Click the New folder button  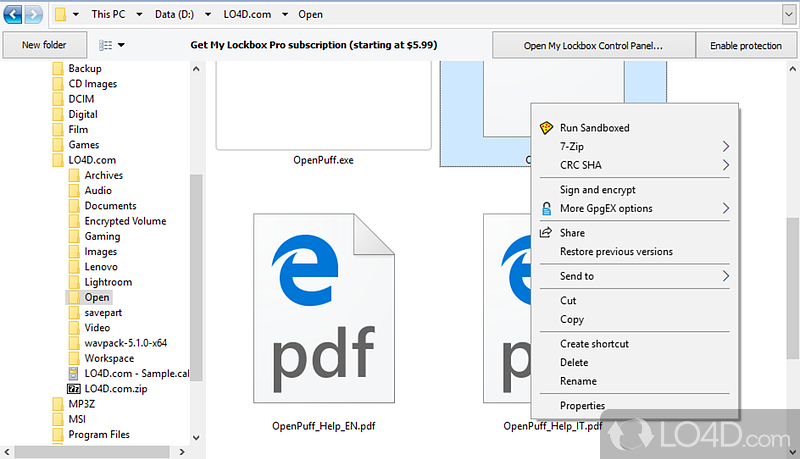click(44, 46)
